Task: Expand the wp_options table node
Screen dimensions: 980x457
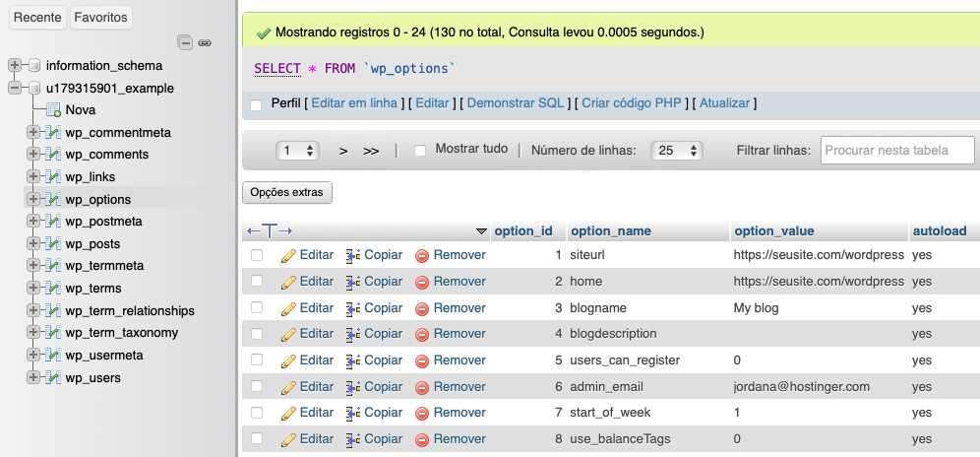Action: tap(33, 200)
